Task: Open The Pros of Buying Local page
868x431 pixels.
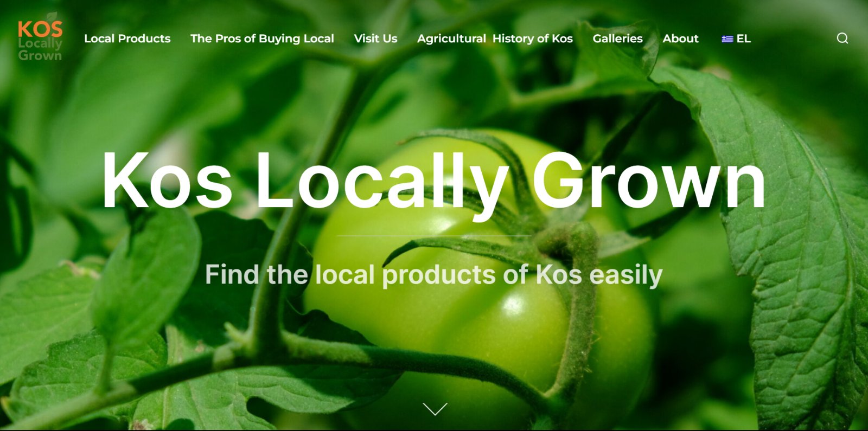Action: pos(262,38)
